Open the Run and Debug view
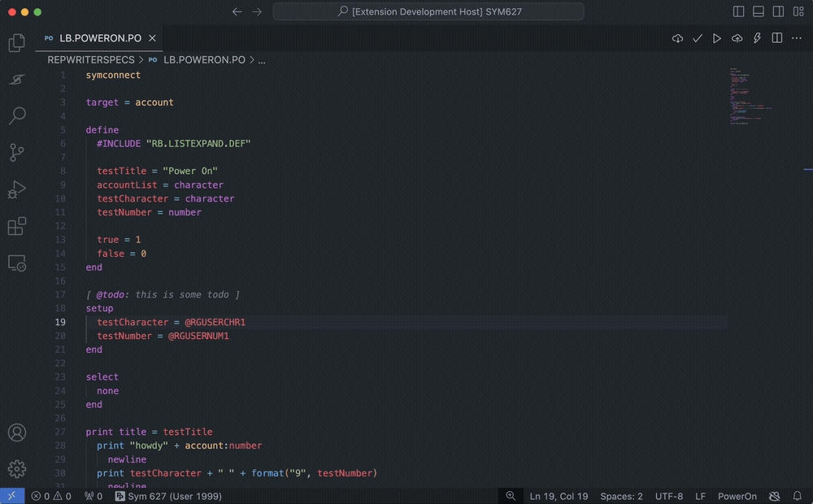 click(17, 189)
